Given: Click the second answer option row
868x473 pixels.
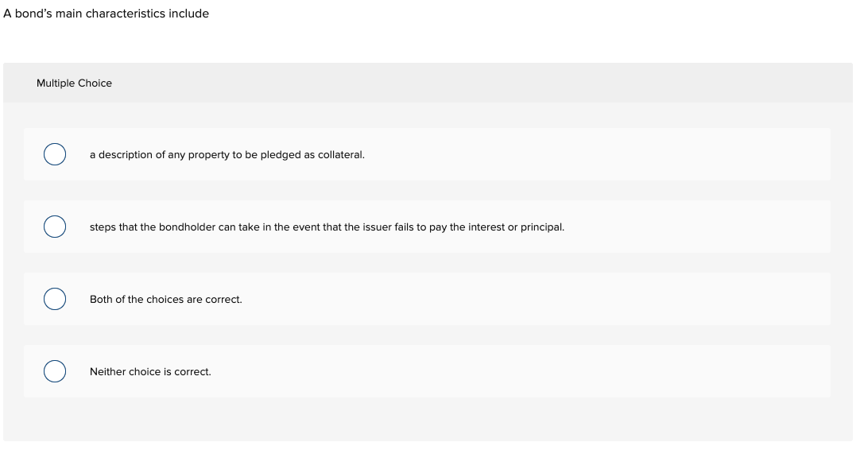Looking at the screenshot, I should (428, 227).
